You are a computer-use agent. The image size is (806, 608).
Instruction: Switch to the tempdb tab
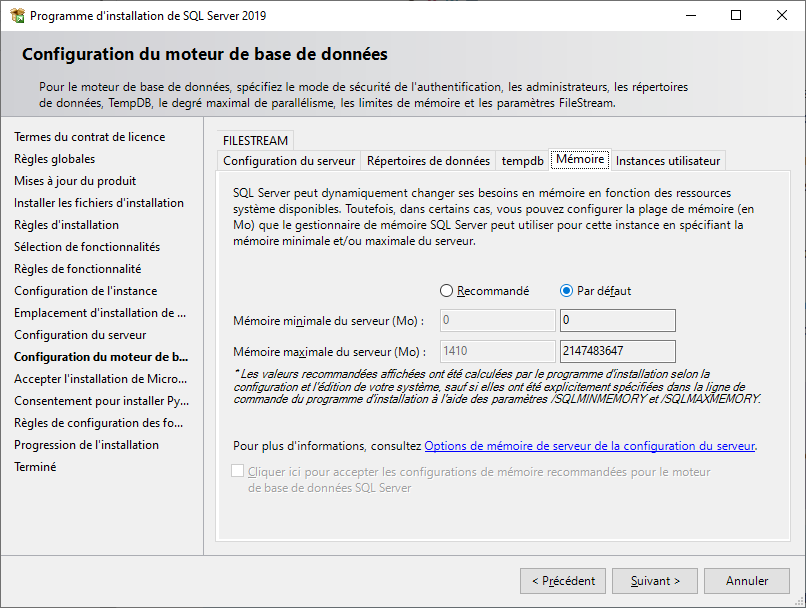(522, 161)
